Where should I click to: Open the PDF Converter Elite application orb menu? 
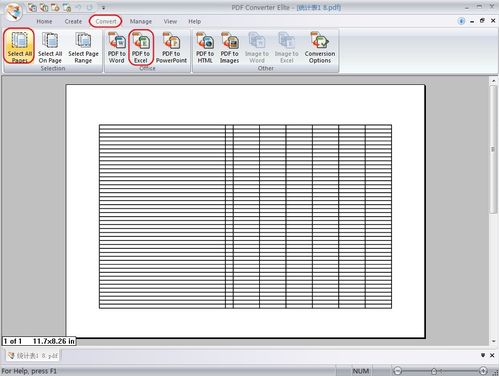tap(13, 12)
